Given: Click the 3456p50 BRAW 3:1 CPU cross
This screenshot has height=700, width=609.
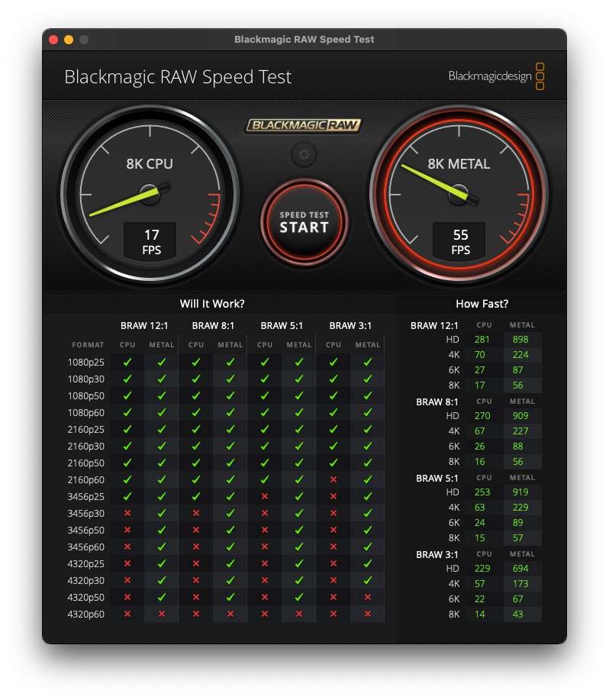Looking at the screenshot, I should click(333, 530).
